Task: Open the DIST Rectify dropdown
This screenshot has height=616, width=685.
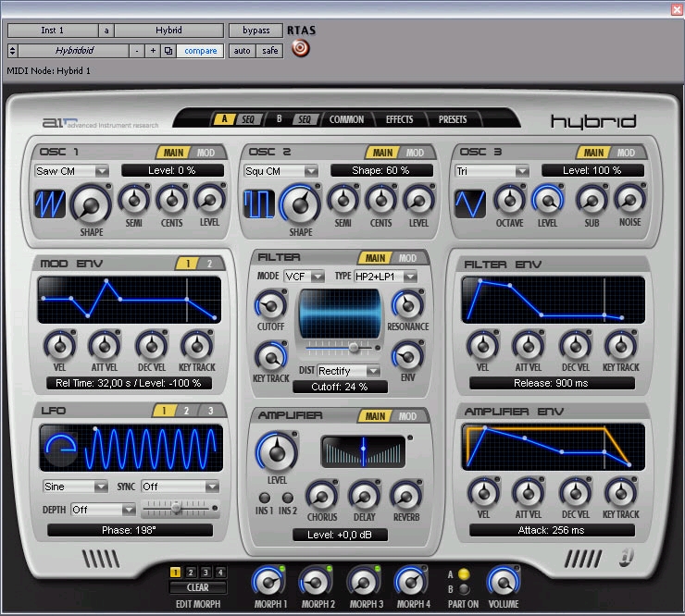Action: coord(349,371)
